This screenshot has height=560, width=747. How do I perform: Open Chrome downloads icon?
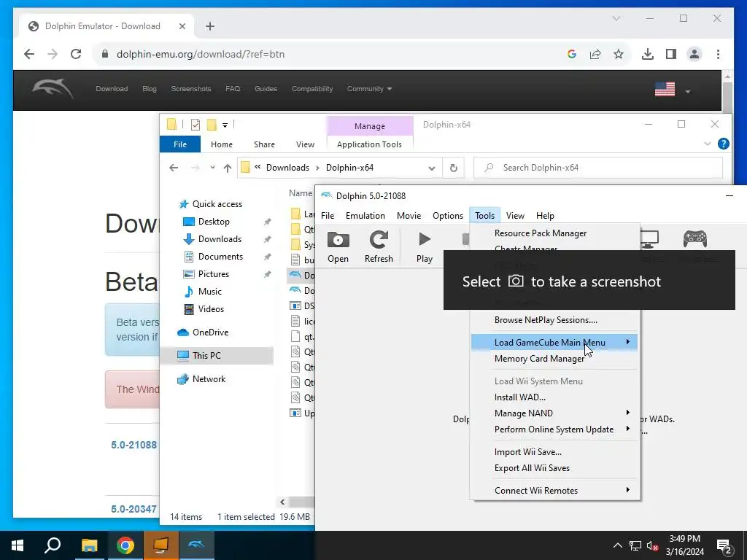tap(648, 54)
